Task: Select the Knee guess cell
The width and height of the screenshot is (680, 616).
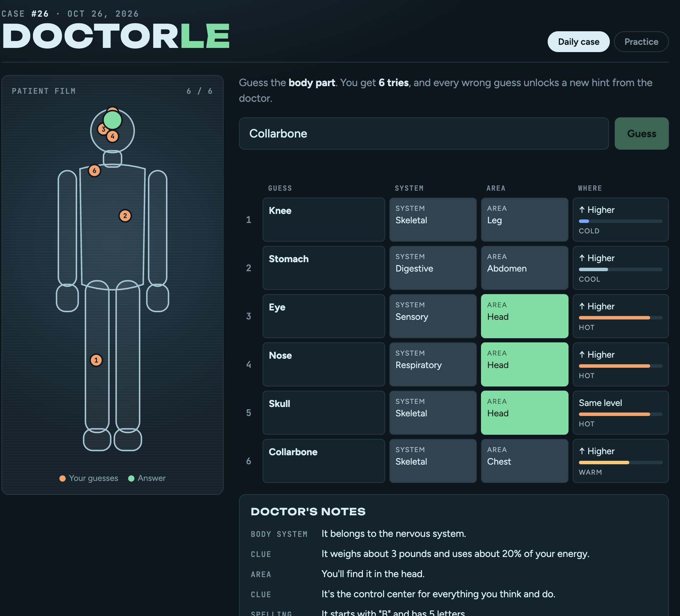Action: point(324,219)
